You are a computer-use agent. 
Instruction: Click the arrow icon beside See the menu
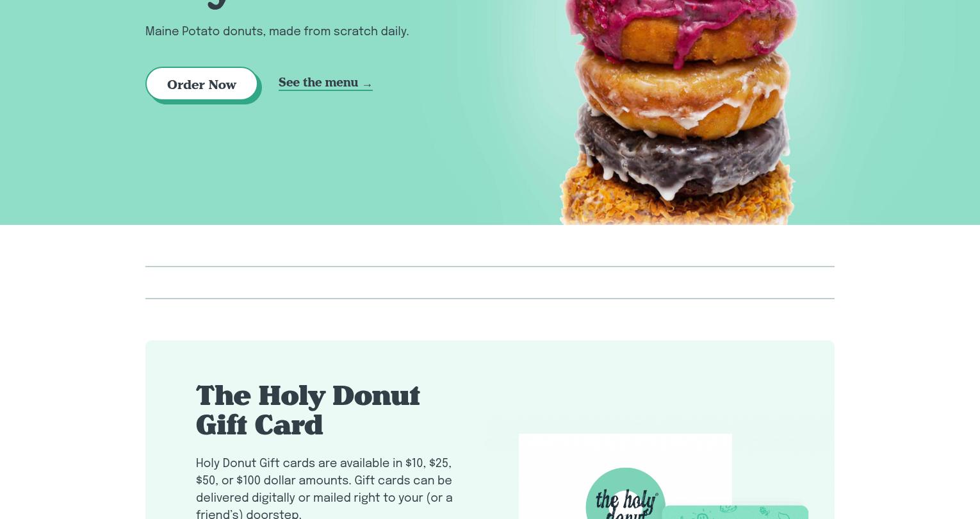(367, 85)
